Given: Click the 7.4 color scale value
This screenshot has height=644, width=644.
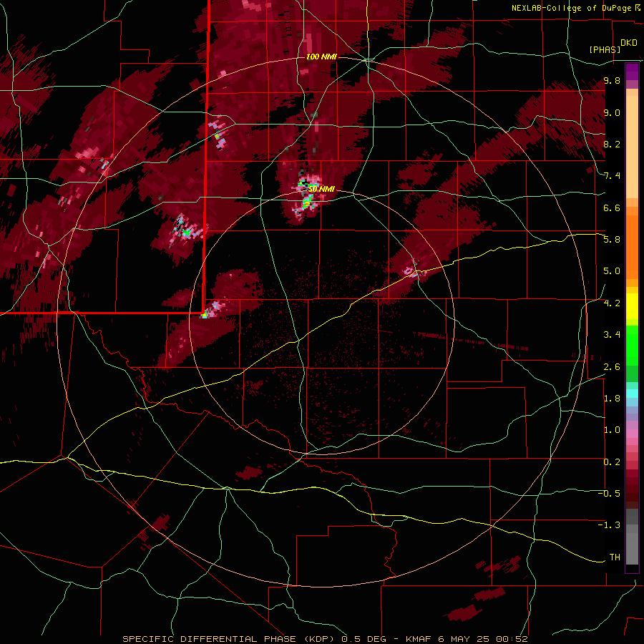Looking at the screenshot, I should pos(612,176).
